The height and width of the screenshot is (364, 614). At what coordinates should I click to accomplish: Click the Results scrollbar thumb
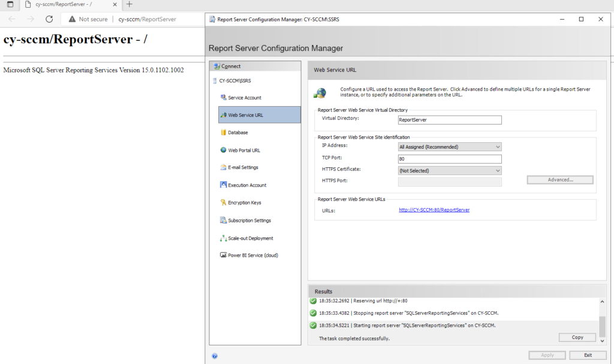[602, 326]
